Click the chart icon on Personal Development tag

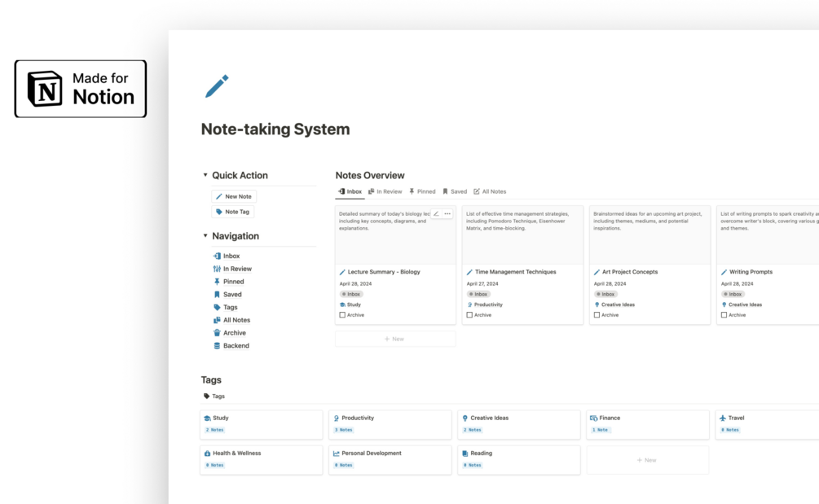337,454
